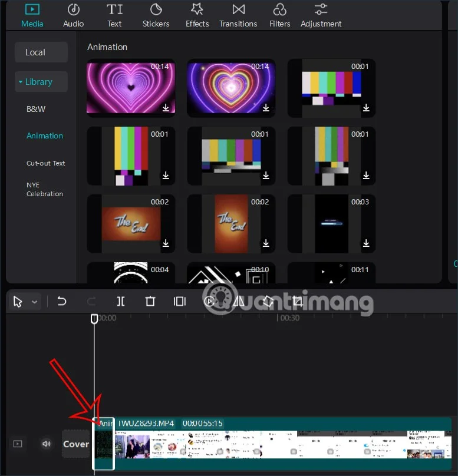The height and width of the screenshot is (476, 458).
Task: Select the Crop tool icon
Action: (298, 302)
